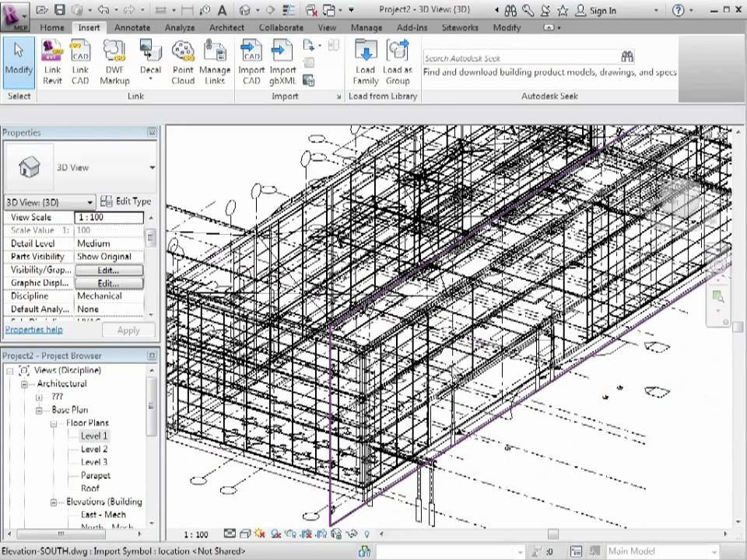Switch to the Siteworks ribbon tab
Screen dimensions: 747x560
point(460,28)
